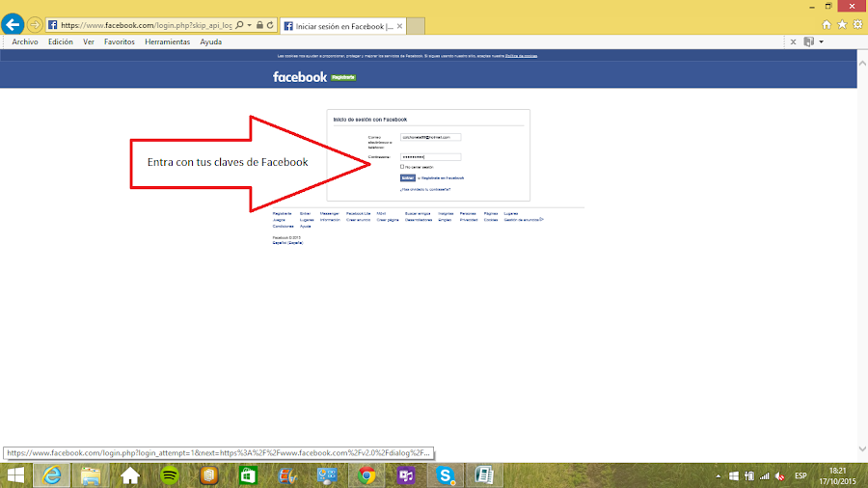Click the Facebook favicon in the address bar
Viewport: 868px width, 488px height.
click(x=53, y=25)
